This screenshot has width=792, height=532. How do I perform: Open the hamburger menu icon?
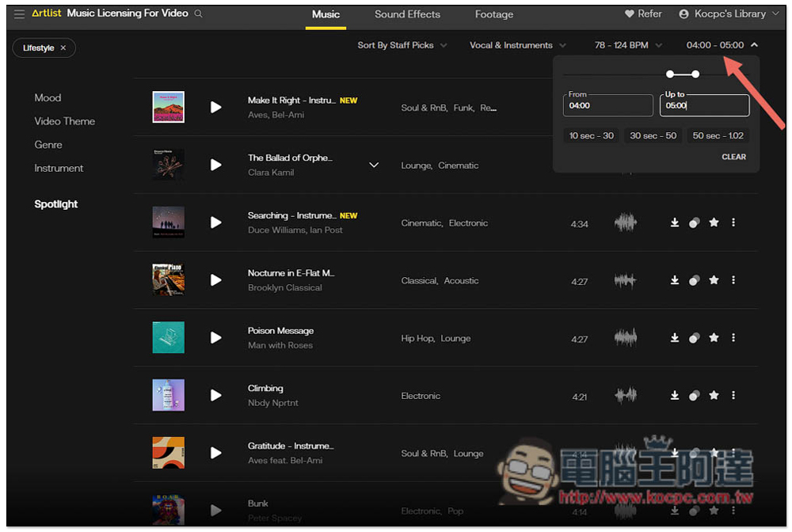(x=19, y=14)
